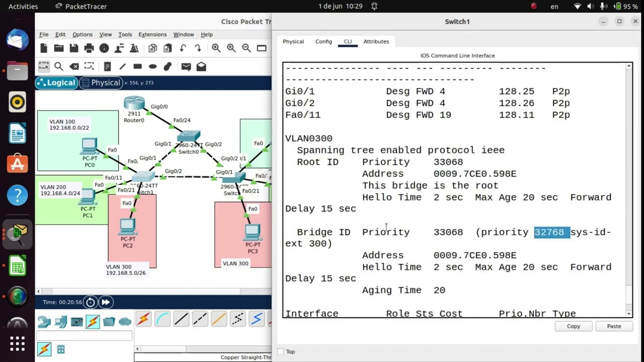Select the Components category
The width and height of the screenshot is (644, 362).
pos(77,321)
